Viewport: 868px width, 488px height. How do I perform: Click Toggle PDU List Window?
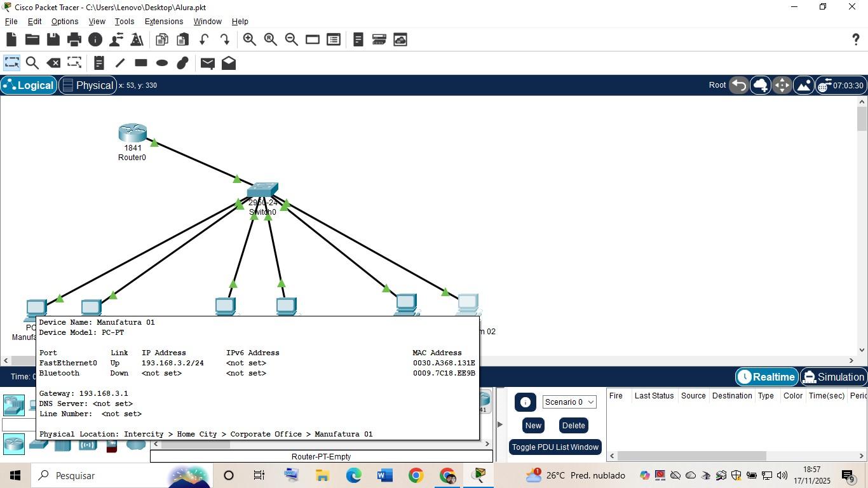click(555, 447)
